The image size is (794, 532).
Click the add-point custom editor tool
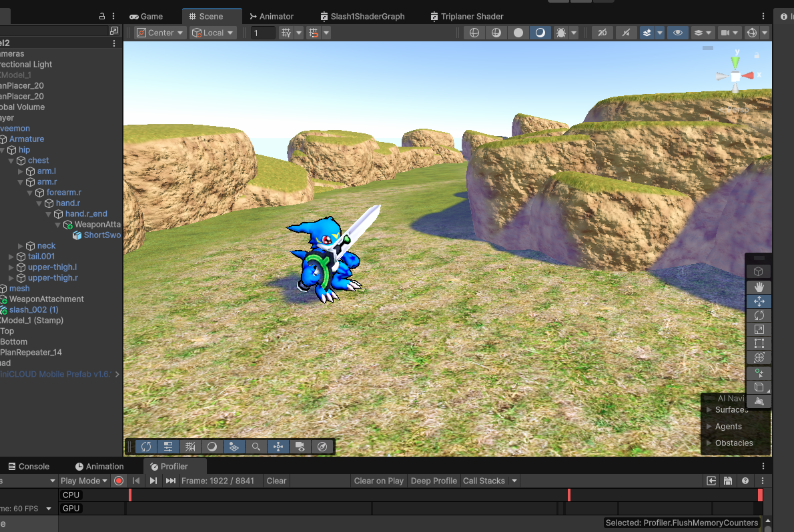[x=759, y=373]
